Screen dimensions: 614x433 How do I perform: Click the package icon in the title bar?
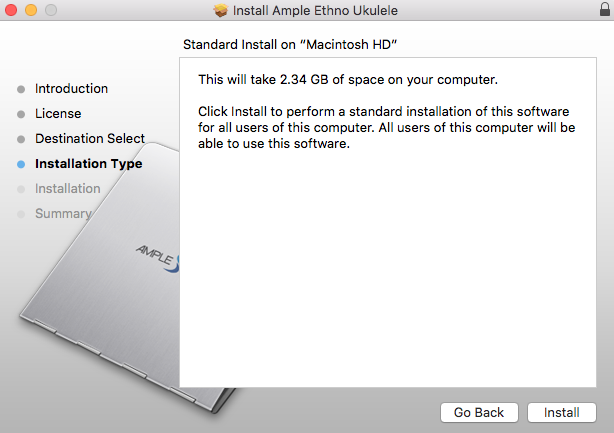221,11
